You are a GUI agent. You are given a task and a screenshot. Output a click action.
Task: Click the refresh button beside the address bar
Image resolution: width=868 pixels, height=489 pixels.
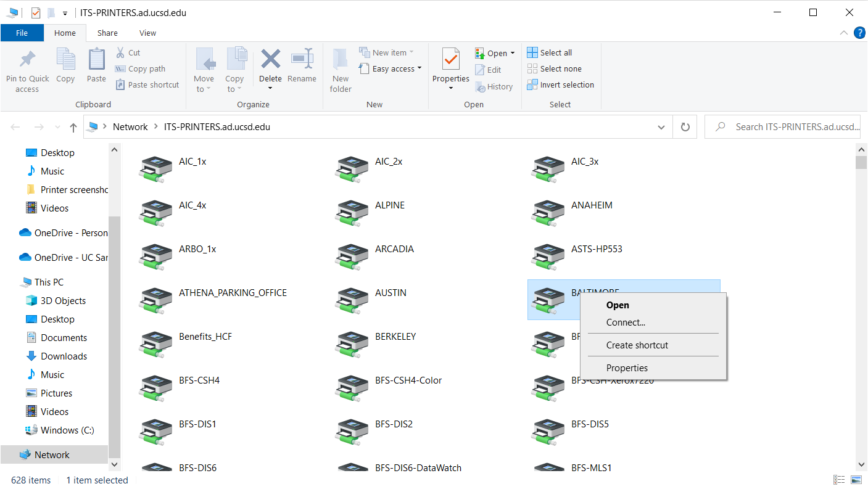click(x=685, y=127)
